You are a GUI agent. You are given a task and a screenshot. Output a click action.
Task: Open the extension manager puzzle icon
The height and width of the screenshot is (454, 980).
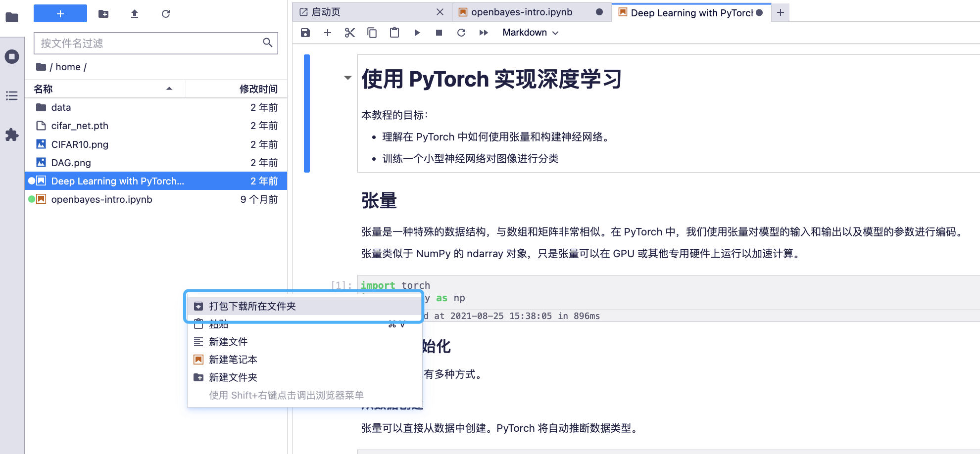(12, 135)
